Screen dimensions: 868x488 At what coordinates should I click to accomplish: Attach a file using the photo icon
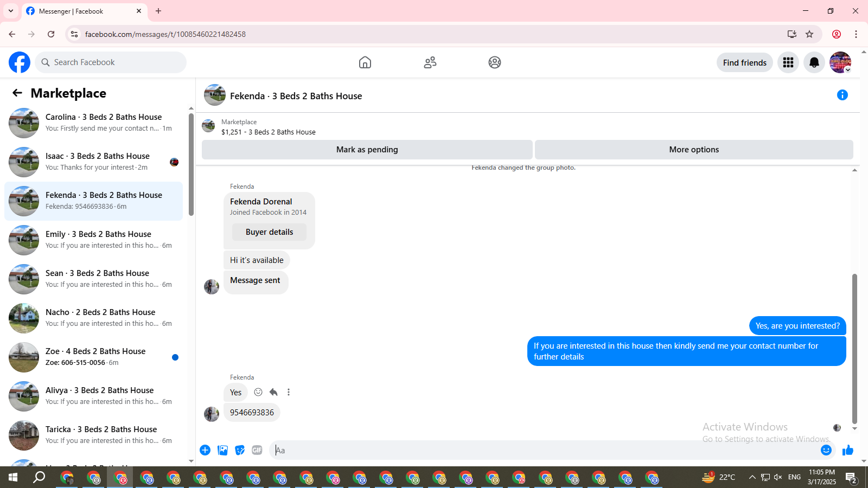click(222, 450)
